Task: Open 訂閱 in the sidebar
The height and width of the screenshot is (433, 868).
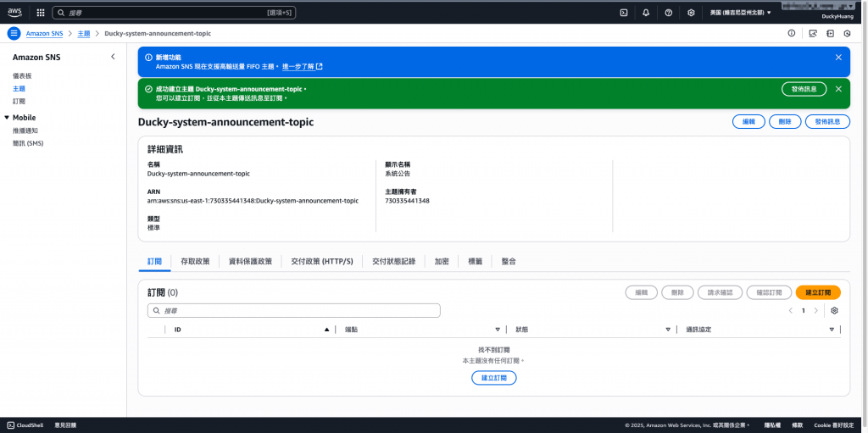Action: [x=19, y=102]
